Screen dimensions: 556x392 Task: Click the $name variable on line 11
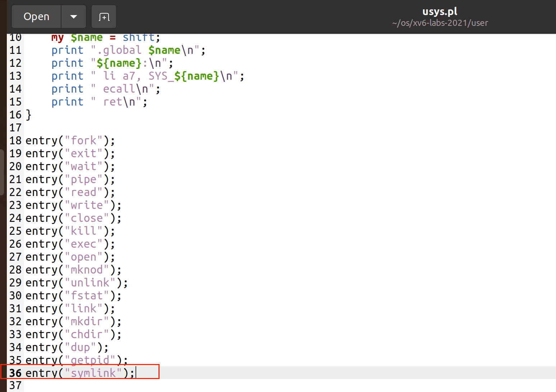[164, 50]
